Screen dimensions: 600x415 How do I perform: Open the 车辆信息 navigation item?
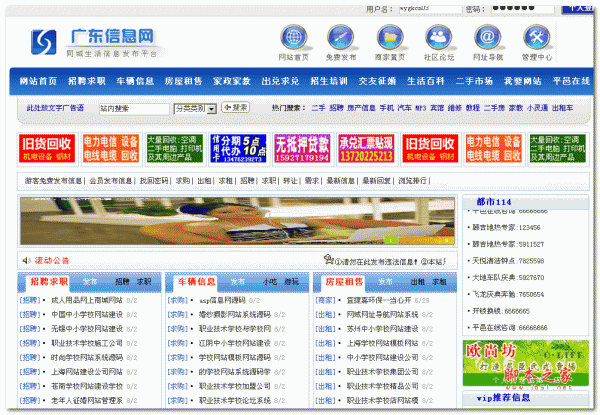click(135, 81)
